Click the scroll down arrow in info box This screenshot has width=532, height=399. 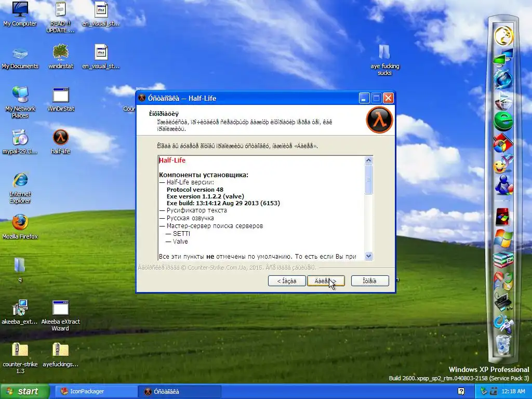point(369,256)
